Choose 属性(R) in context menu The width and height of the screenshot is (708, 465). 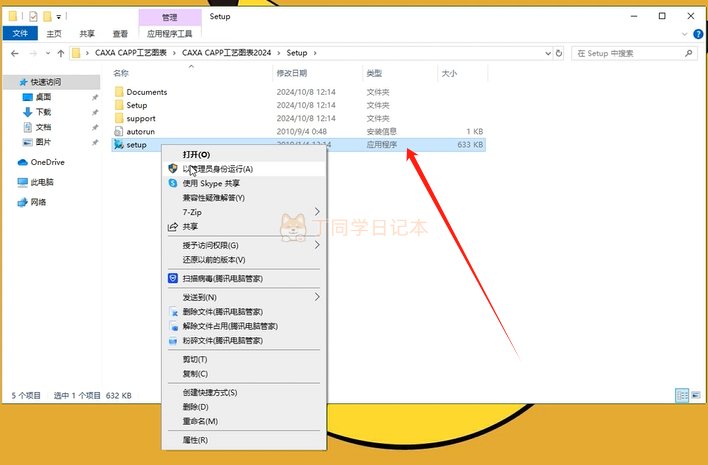[x=244, y=440]
